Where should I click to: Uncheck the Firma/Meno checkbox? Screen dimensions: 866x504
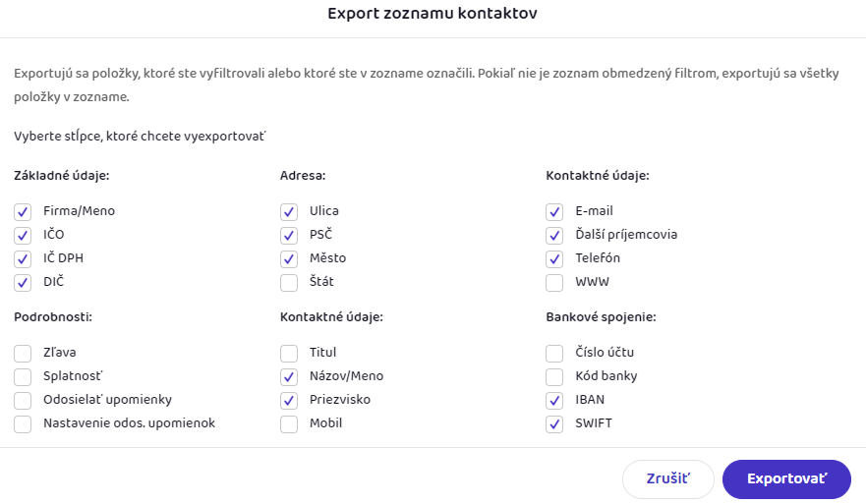[24, 211]
